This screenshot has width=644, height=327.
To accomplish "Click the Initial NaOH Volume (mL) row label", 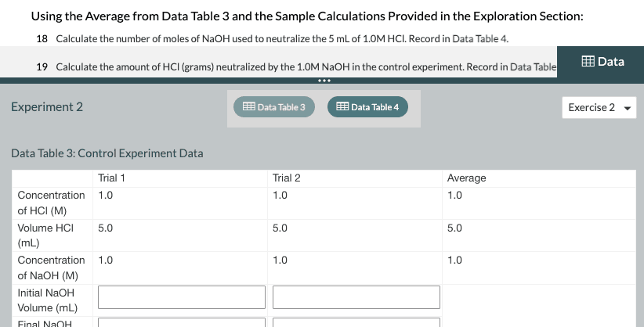I will [x=46, y=300].
